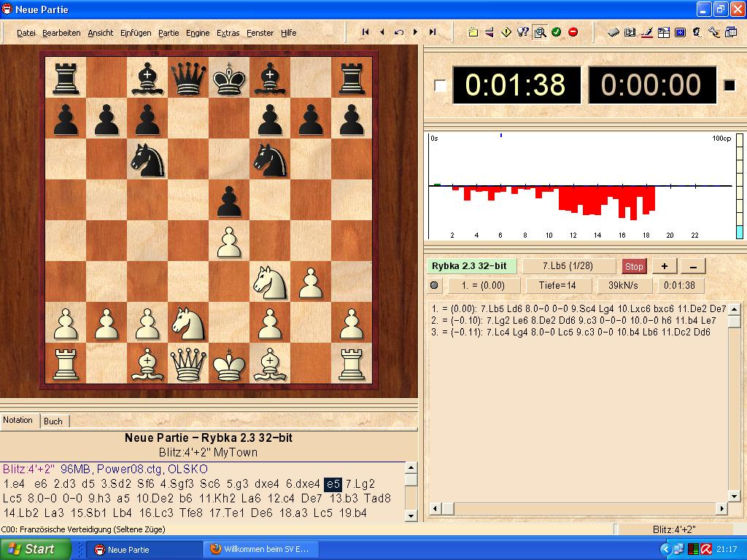Jump to the start of the game
Screen dimensions: 747x560
tap(365, 32)
